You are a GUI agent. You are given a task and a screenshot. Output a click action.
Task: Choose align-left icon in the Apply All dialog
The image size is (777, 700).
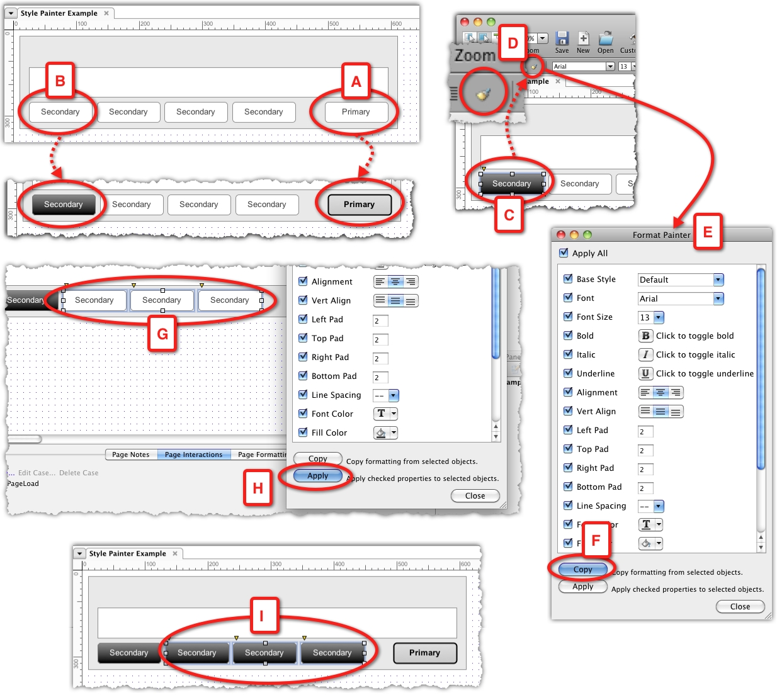tap(645, 392)
